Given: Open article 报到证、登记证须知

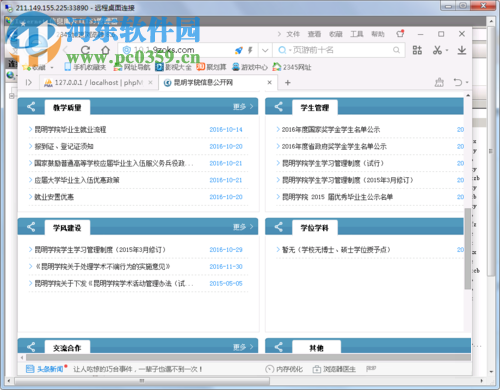Looking at the screenshot, I should (x=64, y=146).
